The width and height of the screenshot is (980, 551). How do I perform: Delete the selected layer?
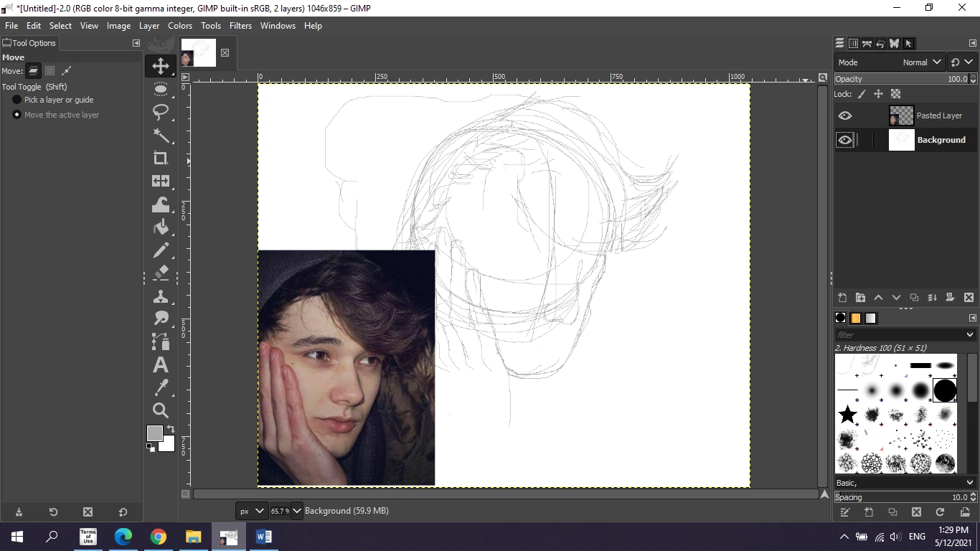pos(969,297)
